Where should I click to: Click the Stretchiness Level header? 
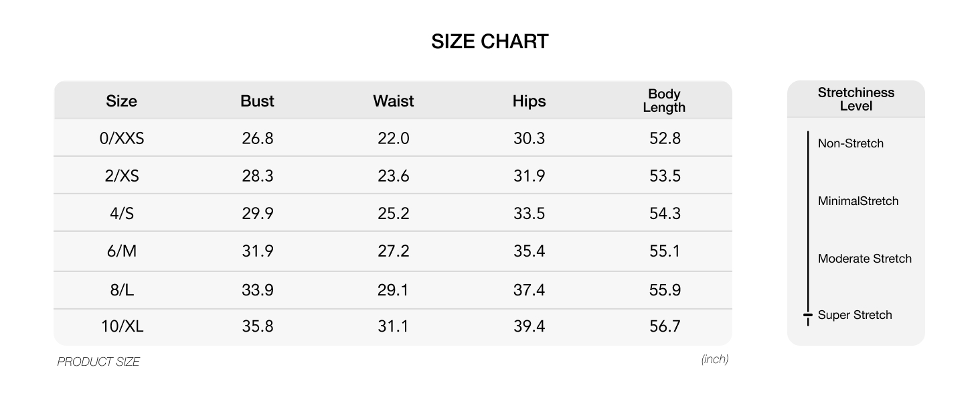[856, 99]
